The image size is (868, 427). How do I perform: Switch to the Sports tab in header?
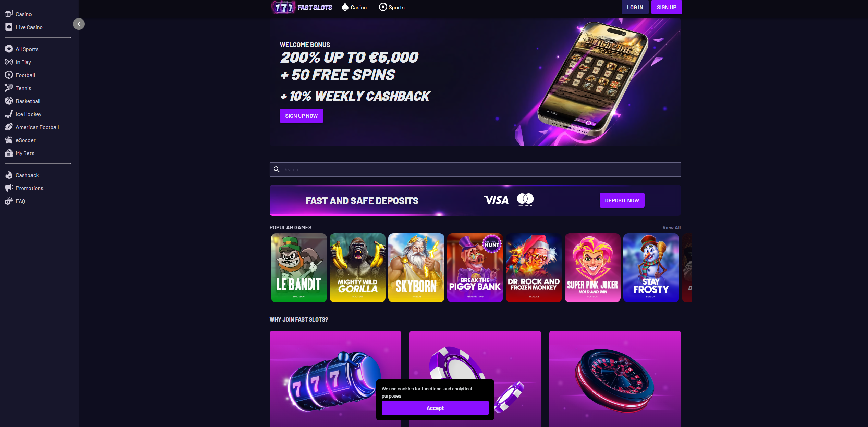click(x=392, y=7)
